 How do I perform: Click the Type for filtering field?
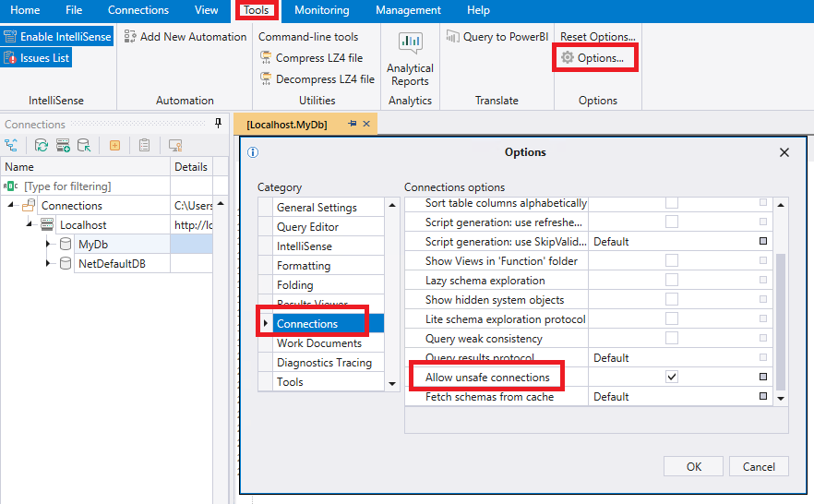[97, 186]
